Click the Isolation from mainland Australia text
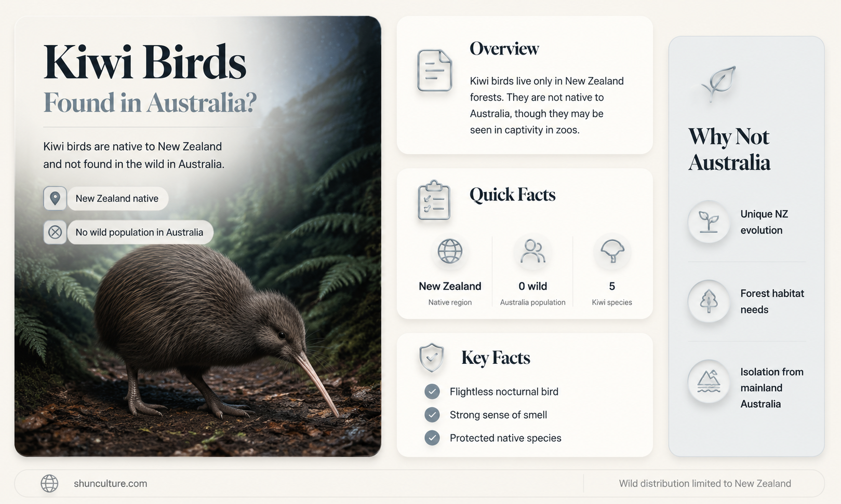The height and width of the screenshot is (504, 841). 772,388
